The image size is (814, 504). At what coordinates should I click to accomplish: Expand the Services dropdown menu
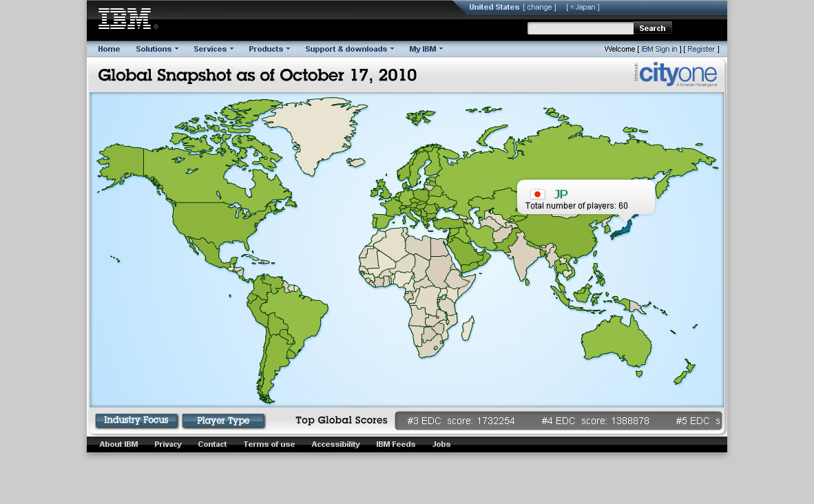(x=213, y=49)
